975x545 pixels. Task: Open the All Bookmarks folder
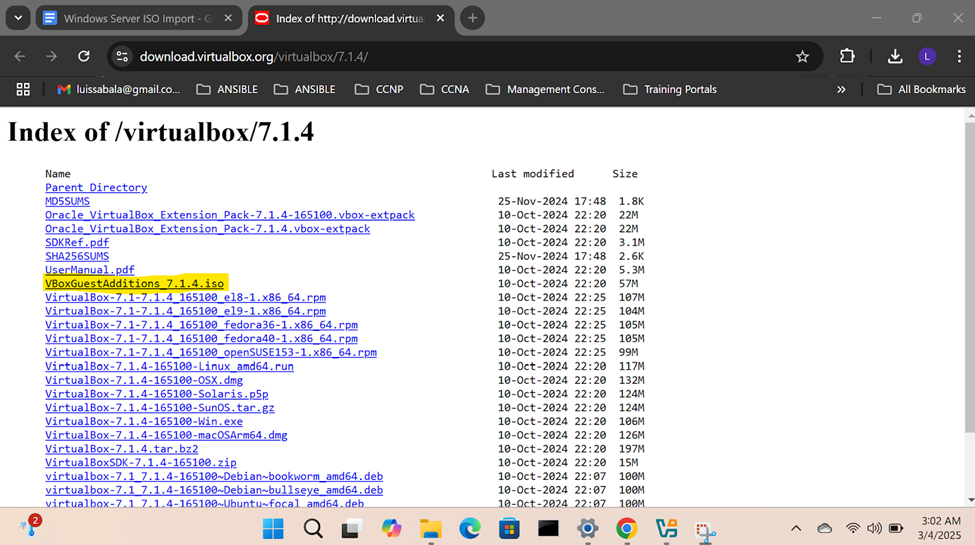(921, 90)
